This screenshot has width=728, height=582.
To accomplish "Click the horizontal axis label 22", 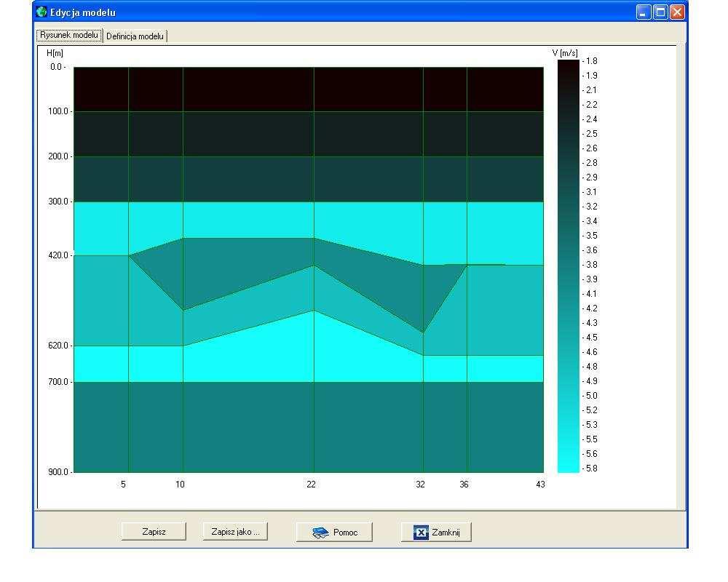I will coord(311,484).
